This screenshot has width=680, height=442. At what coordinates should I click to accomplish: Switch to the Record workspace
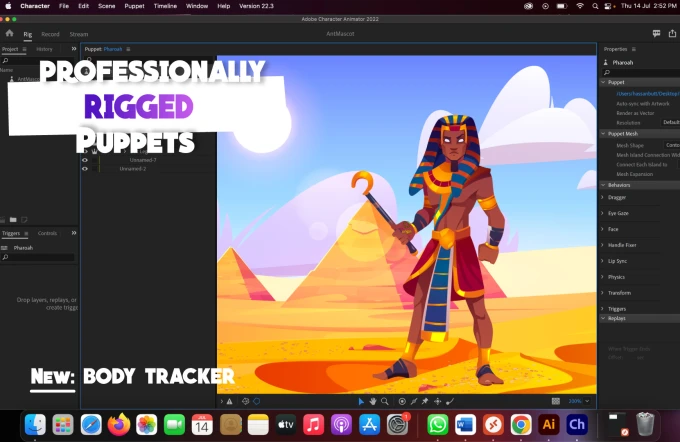tap(50, 34)
